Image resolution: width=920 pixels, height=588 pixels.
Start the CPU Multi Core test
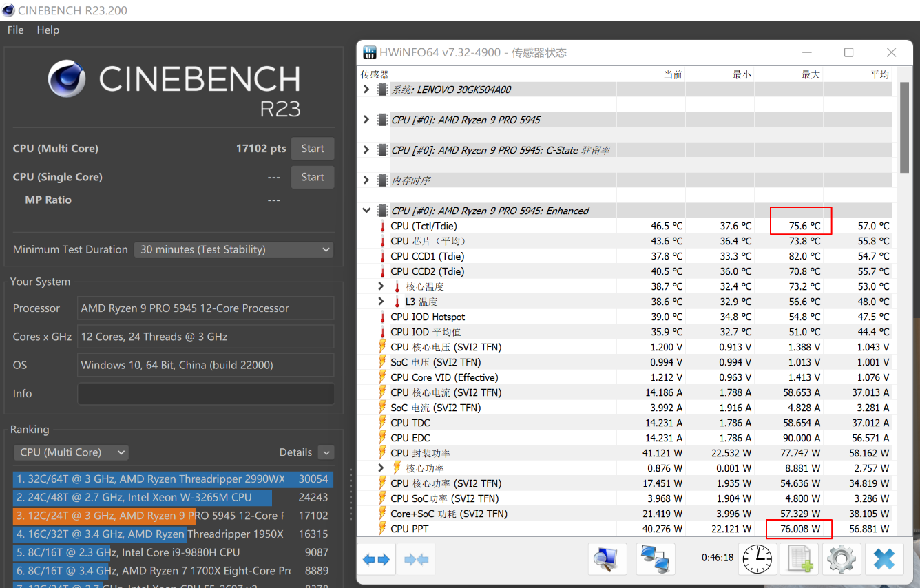(x=312, y=149)
